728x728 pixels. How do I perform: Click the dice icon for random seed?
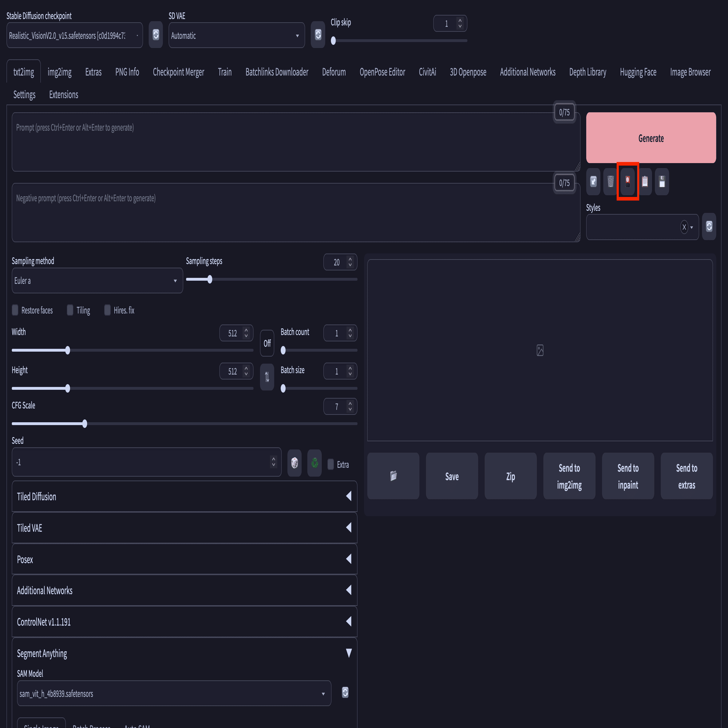tap(294, 462)
